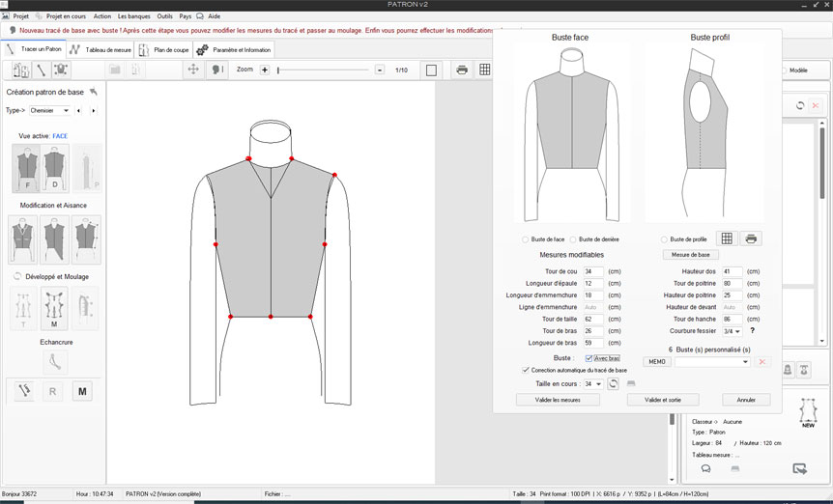Viewport: 833px width, 504px height.
Task: Click the move/pan arrows tool in toolbar
Action: tap(193, 70)
